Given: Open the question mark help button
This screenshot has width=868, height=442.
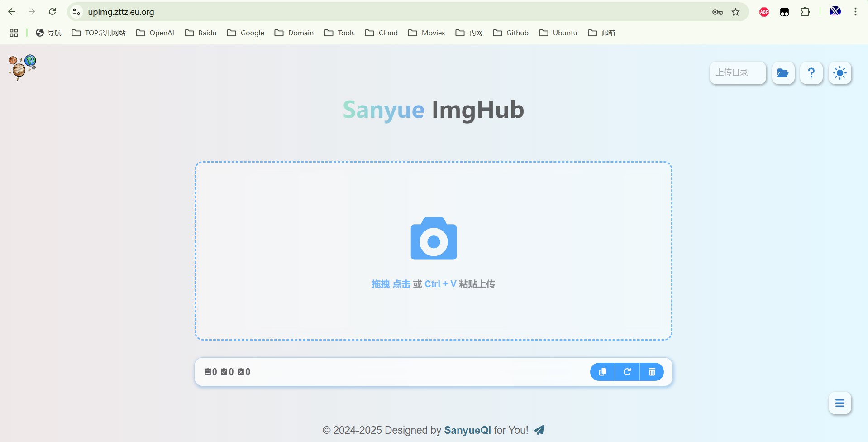Looking at the screenshot, I should (x=811, y=73).
